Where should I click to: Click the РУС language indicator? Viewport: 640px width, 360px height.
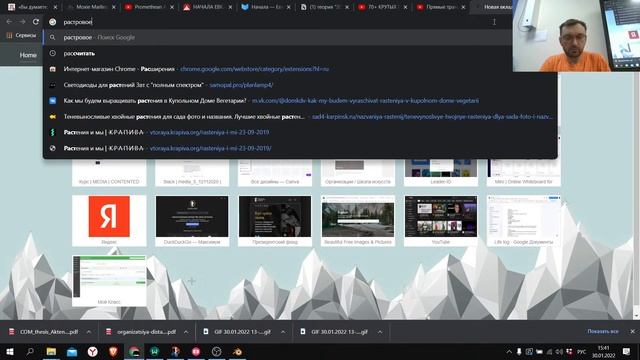[582, 352]
